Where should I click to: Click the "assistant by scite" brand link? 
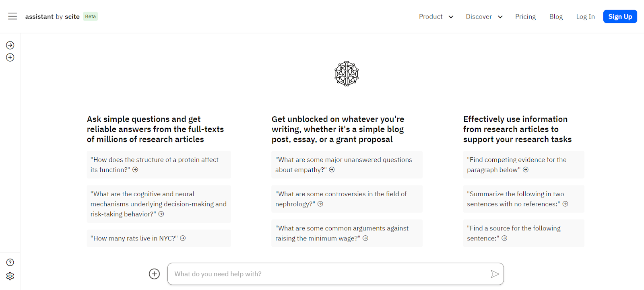click(52, 16)
